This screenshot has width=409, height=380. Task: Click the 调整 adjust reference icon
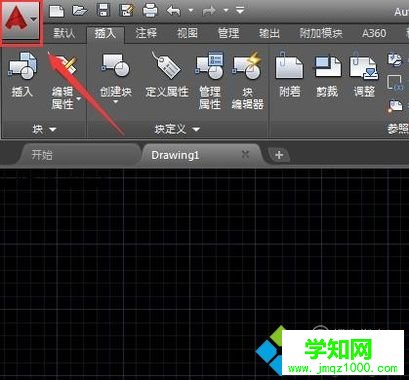tap(364, 65)
